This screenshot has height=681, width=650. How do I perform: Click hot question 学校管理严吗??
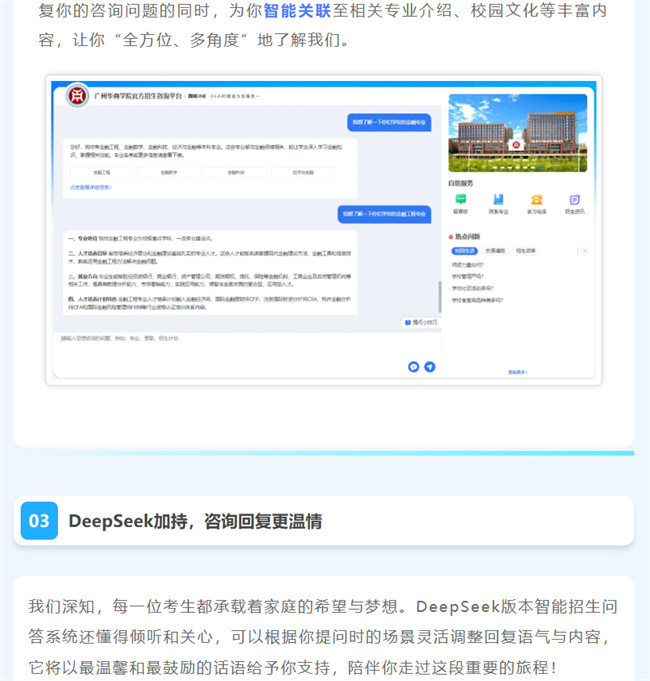467,276
